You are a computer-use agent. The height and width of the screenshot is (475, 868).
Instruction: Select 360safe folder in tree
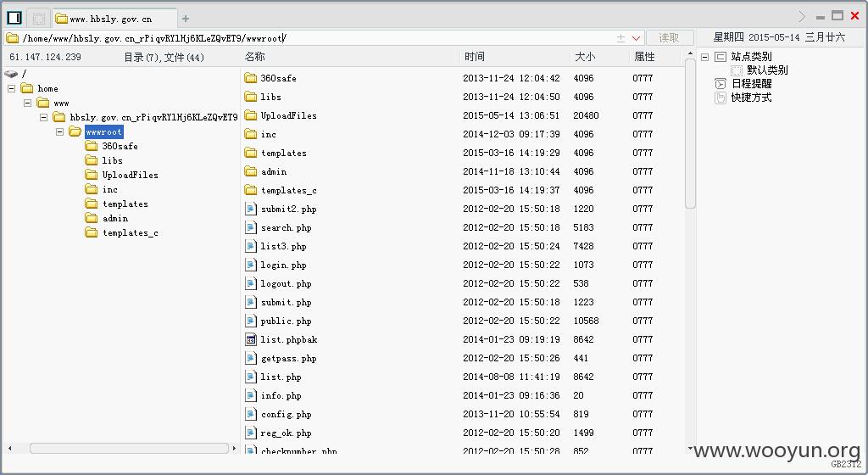click(120, 146)
